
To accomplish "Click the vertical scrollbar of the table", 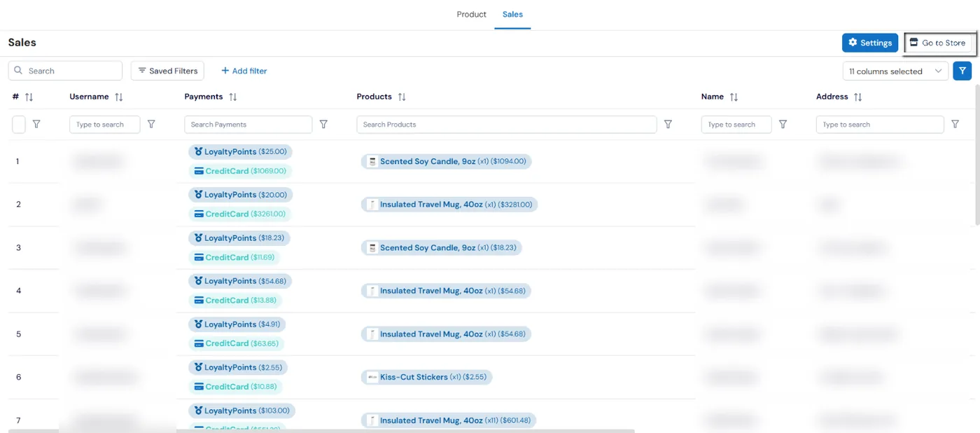I will pyautogui.click(x=976, y=155).
